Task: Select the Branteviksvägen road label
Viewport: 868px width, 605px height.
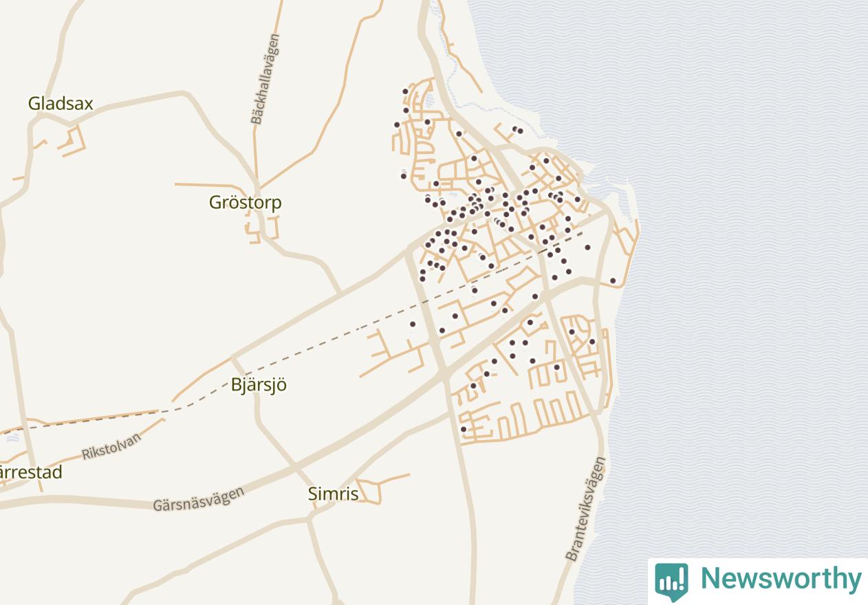Action: (x=586, y=509)
